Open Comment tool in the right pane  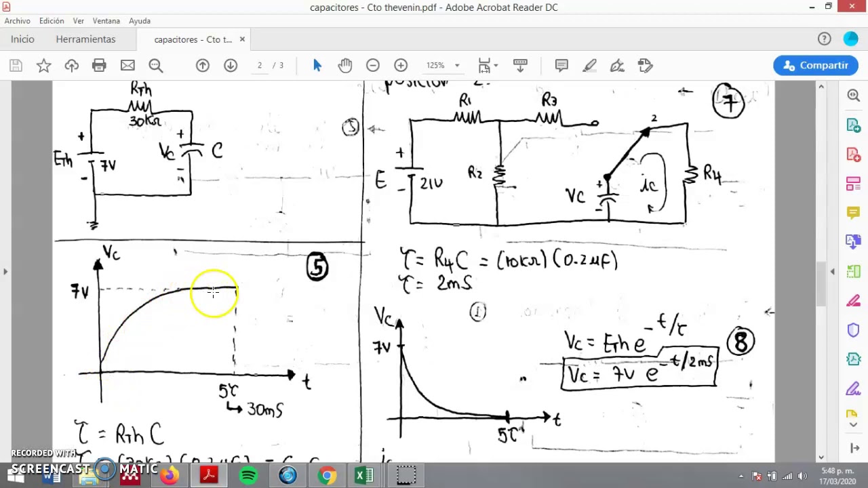853,213
